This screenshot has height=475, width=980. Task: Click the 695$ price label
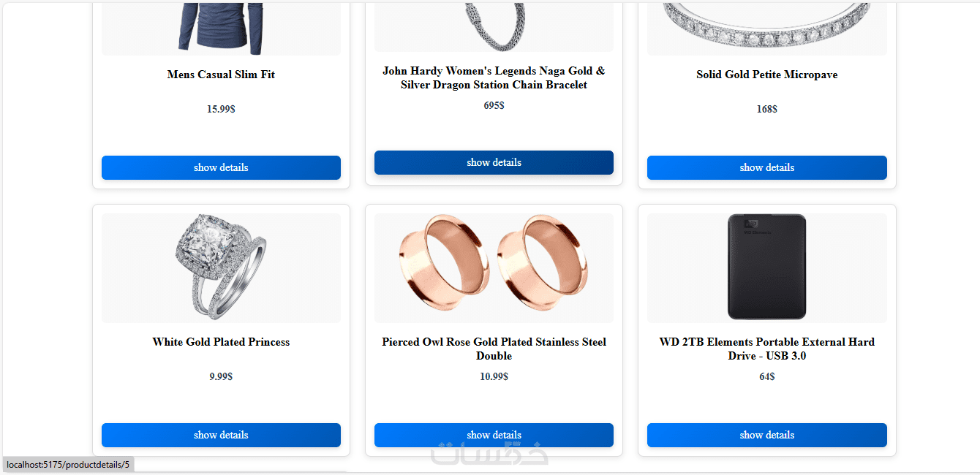tap(494, 105)
